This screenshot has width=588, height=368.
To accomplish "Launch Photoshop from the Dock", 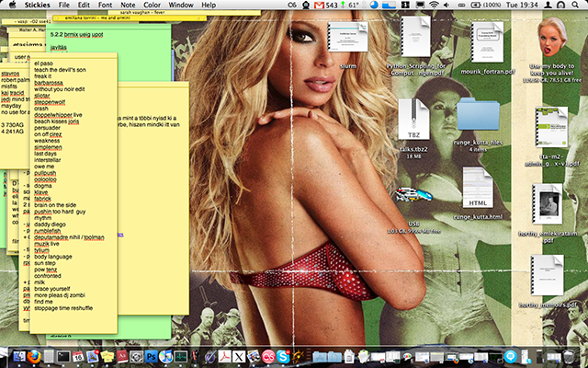I will click(151, 356).
